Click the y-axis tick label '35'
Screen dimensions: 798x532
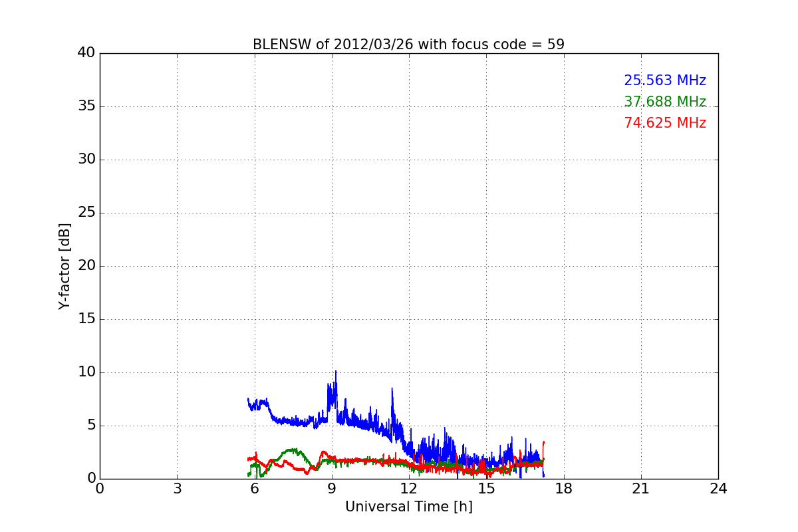pyautogui.click(x=86, y=106)
